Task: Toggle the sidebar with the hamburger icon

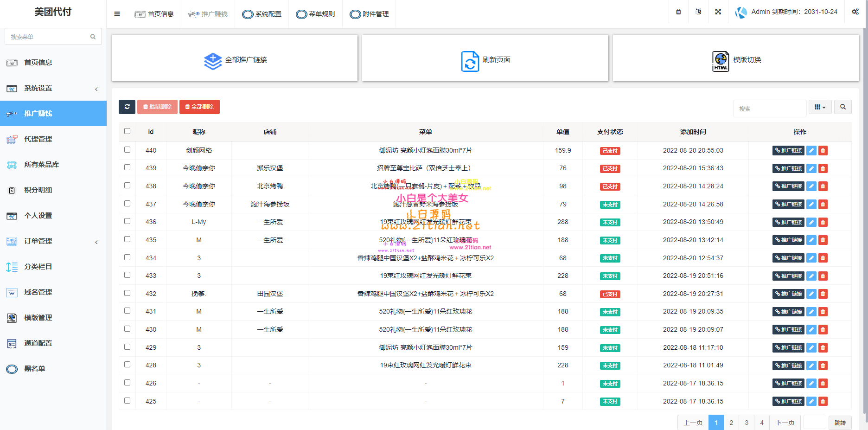Action: point(117,14)
